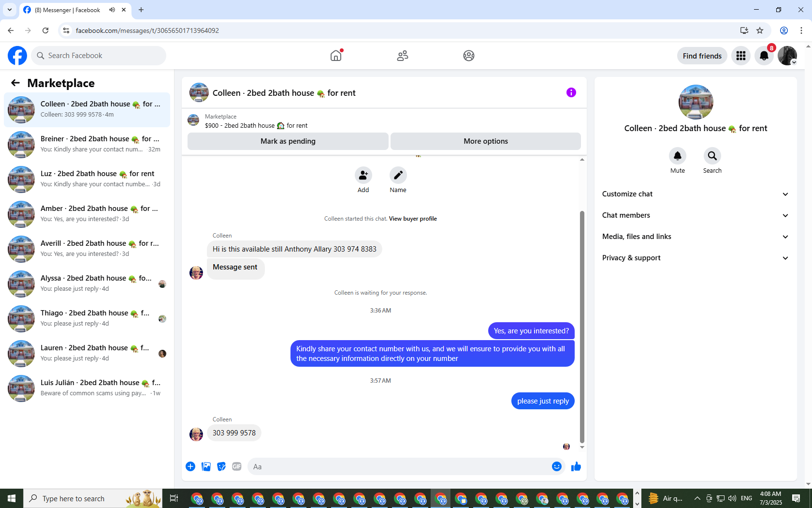Viewport: 812px width, 508px height.
Task: Open Averill's conversation in the list
Action: [x=87, y=249]
